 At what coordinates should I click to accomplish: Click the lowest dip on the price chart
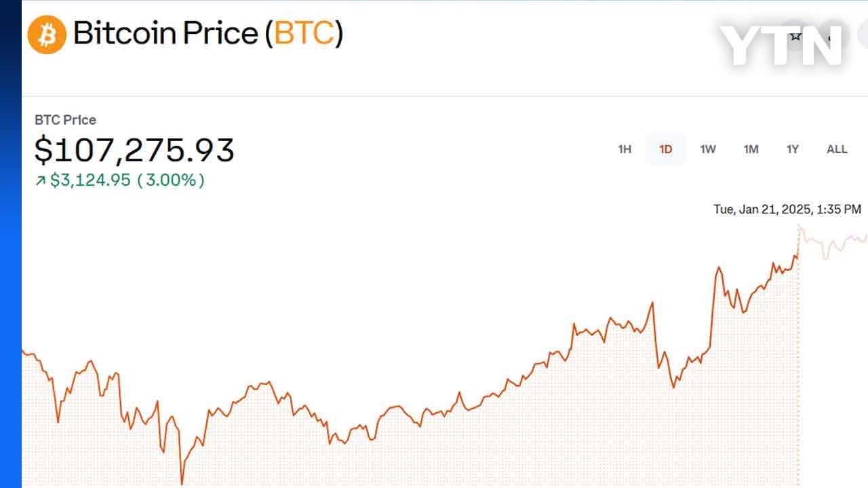(182, 483)
